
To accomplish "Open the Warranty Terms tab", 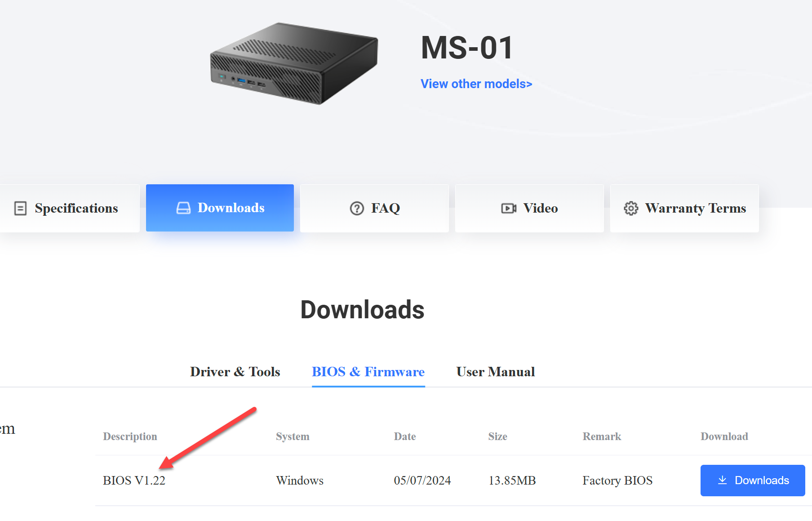I will point(684,208).
